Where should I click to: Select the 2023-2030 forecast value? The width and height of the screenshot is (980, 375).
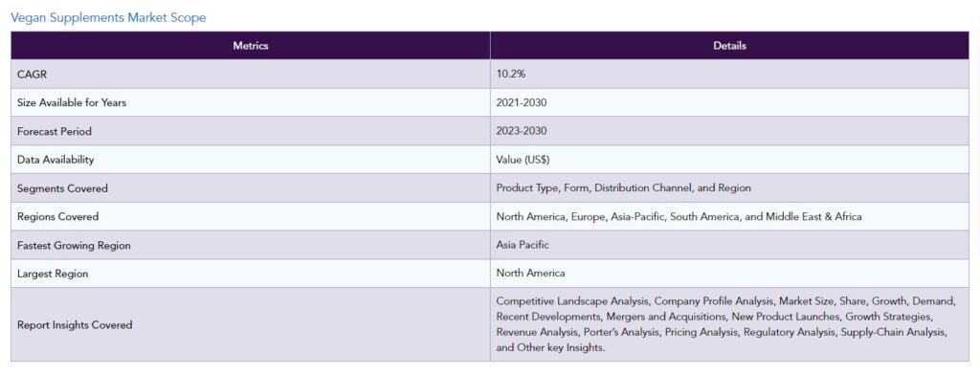point(522,131)
